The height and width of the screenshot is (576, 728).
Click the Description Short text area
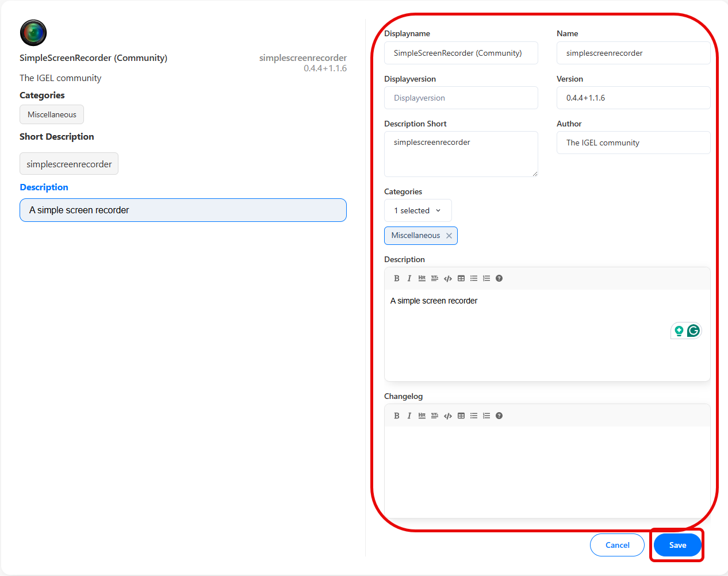[461, 154]
